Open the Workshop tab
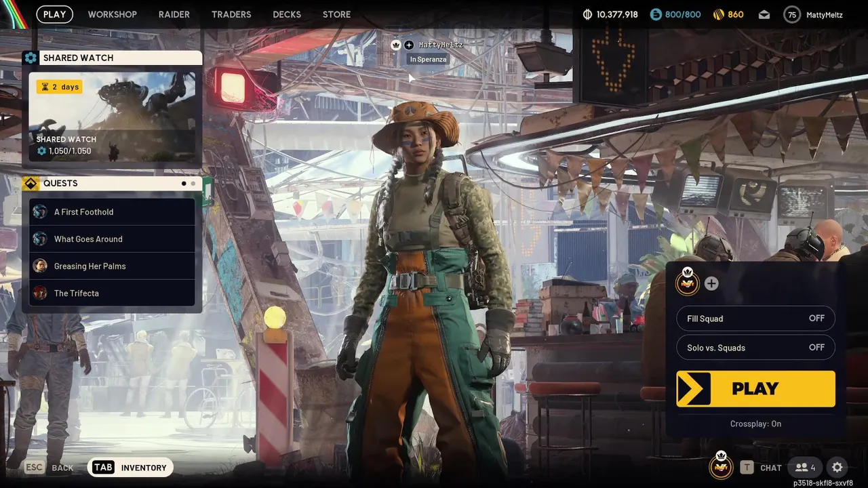This screenshot has height=488, width=868. click(x=112, y=14)
